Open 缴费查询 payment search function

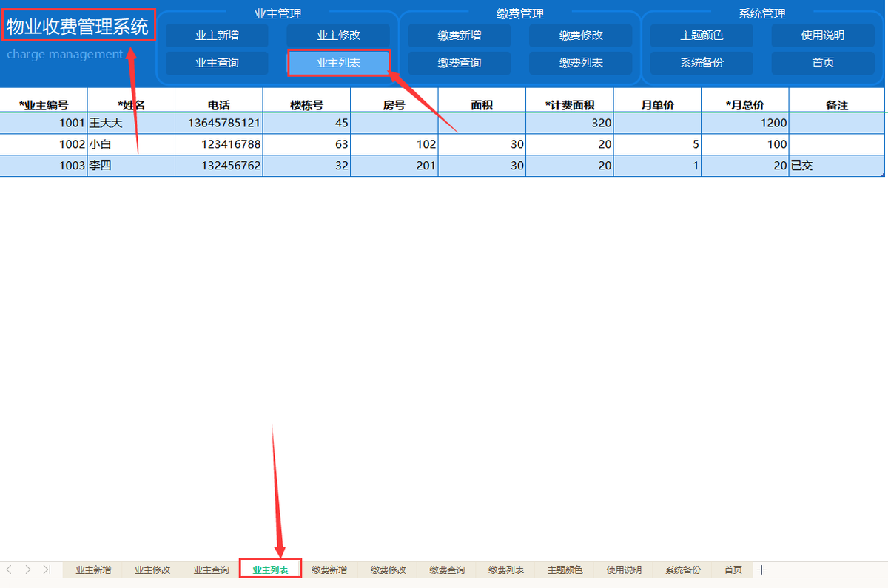pos(460,63)
